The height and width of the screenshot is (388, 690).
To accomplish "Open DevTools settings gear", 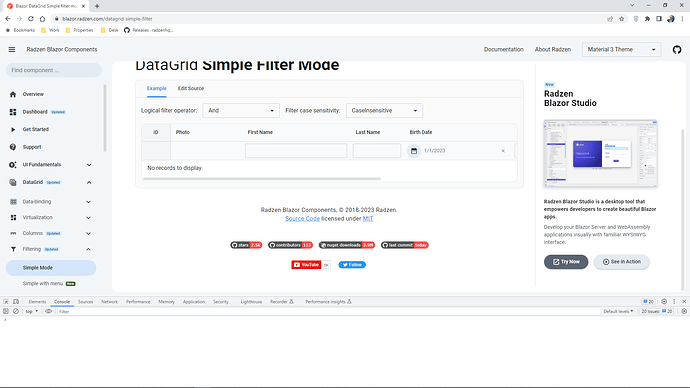I will [x=664, y=302].
